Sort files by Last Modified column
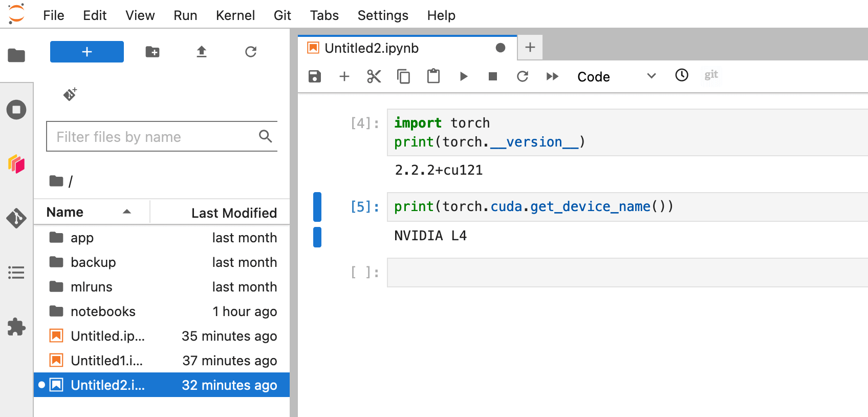 coord(220,212)
